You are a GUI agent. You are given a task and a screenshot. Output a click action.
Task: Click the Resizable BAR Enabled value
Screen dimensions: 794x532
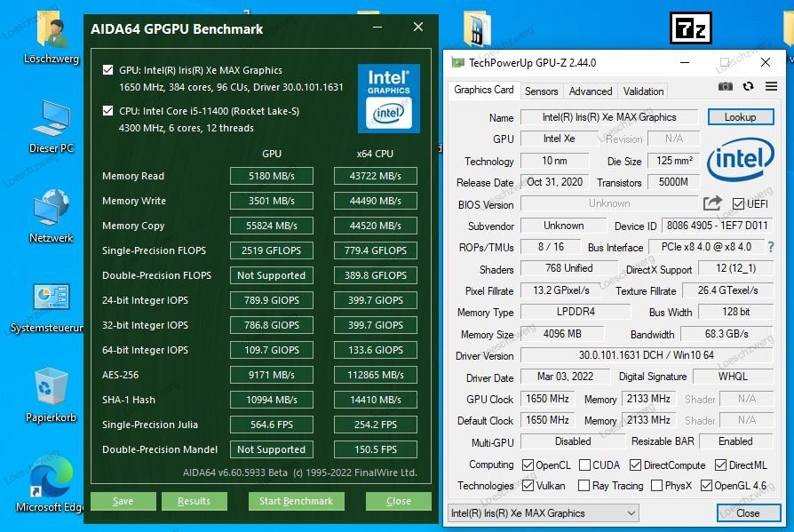coord(735,441)
